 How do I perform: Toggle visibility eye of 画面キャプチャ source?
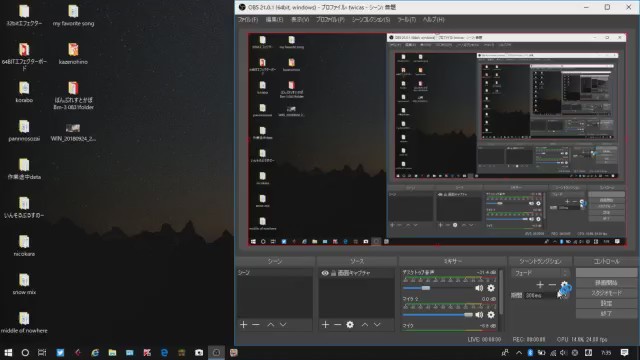(325, 273)
